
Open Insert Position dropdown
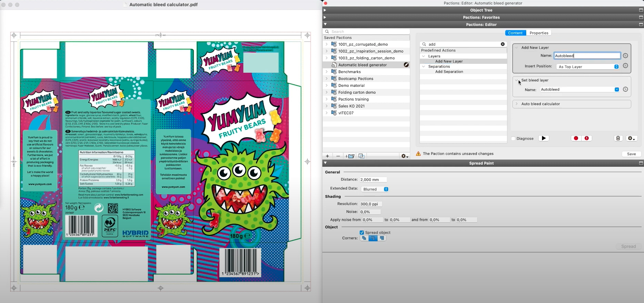coord(587,67)
